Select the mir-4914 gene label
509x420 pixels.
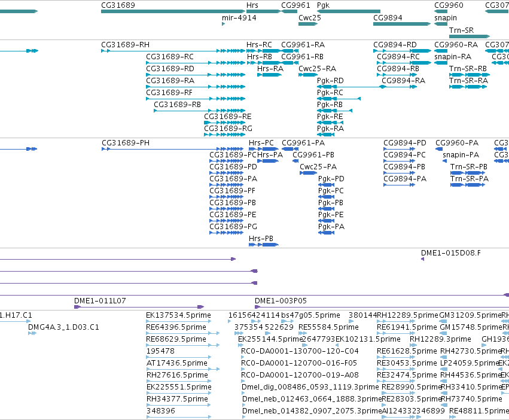pyautogui.click(x=239, y=18)
